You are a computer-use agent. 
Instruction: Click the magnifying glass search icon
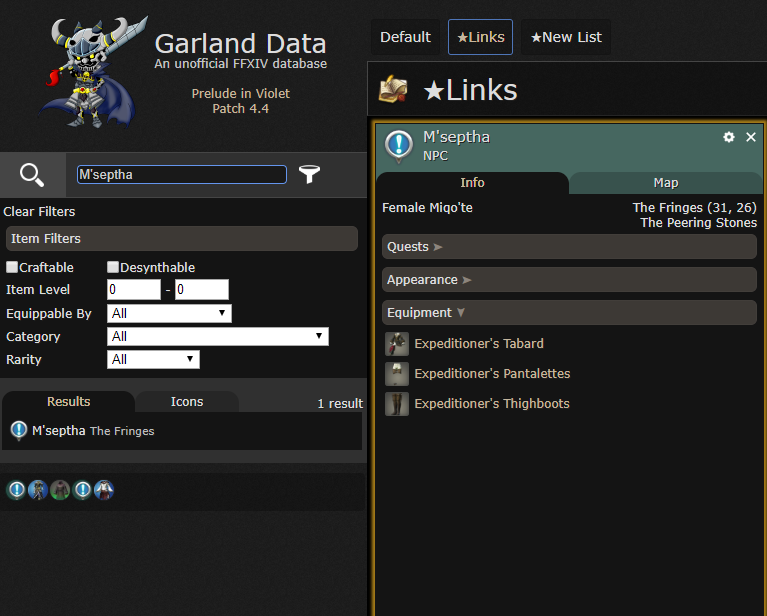[x=32, y=175]
